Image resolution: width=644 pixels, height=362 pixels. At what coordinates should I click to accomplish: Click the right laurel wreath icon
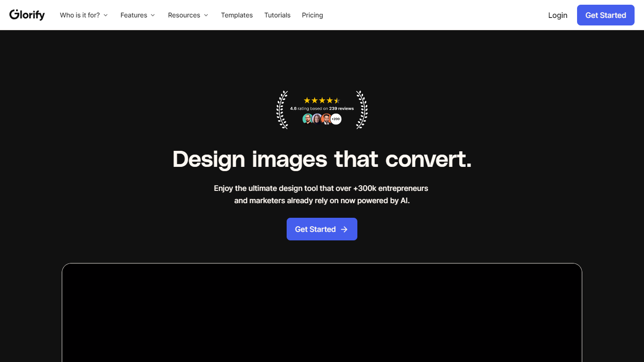pos(362,110)
